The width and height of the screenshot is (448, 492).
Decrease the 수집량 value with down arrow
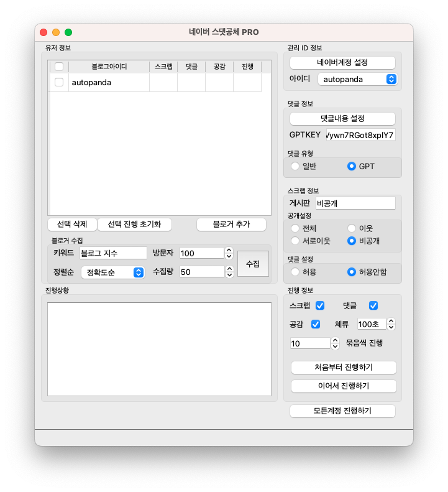[229, 275]
